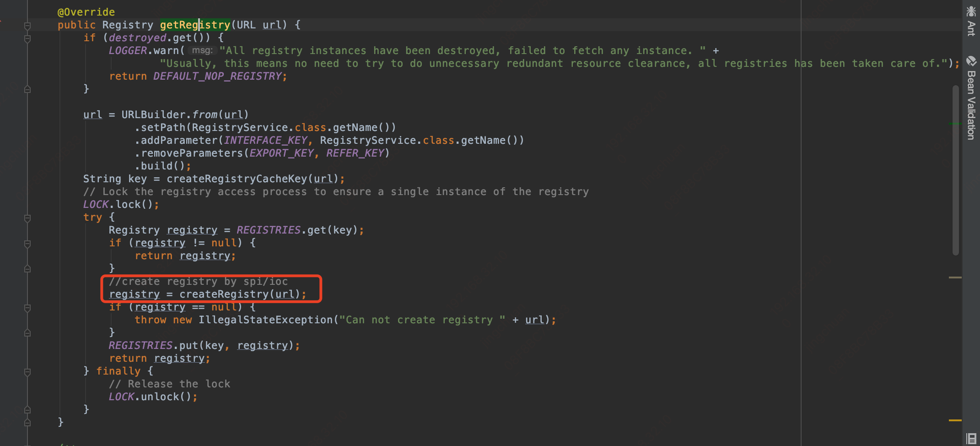Image resolution: width=980 pixels, height=446 pixels.
Task: Click 'EXPORT_KEY' constant
Action: (281, 153)
